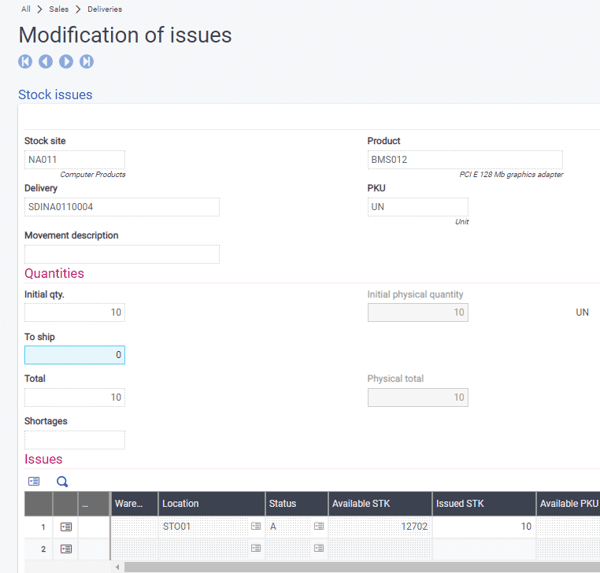Open the Issues grid card view icon

coord(34,481)
